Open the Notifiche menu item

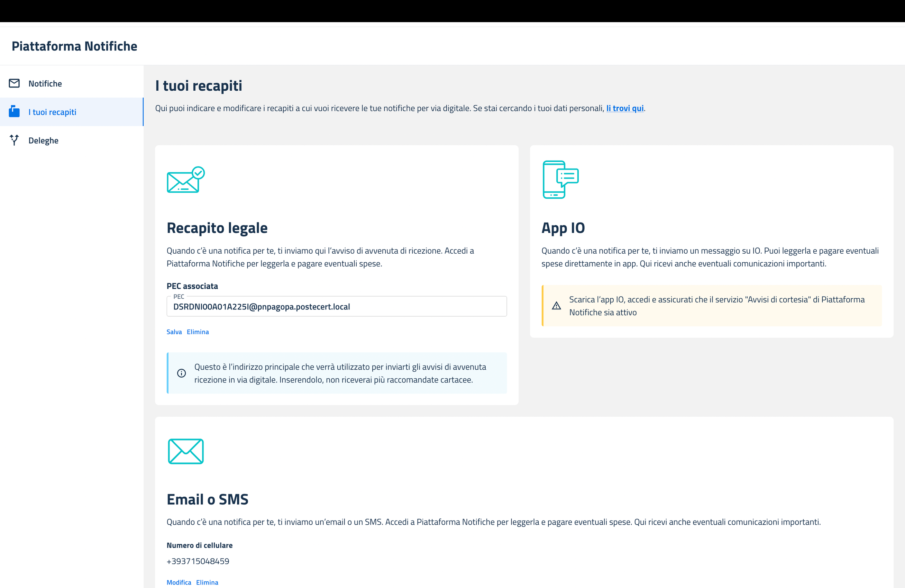point(45,84)
